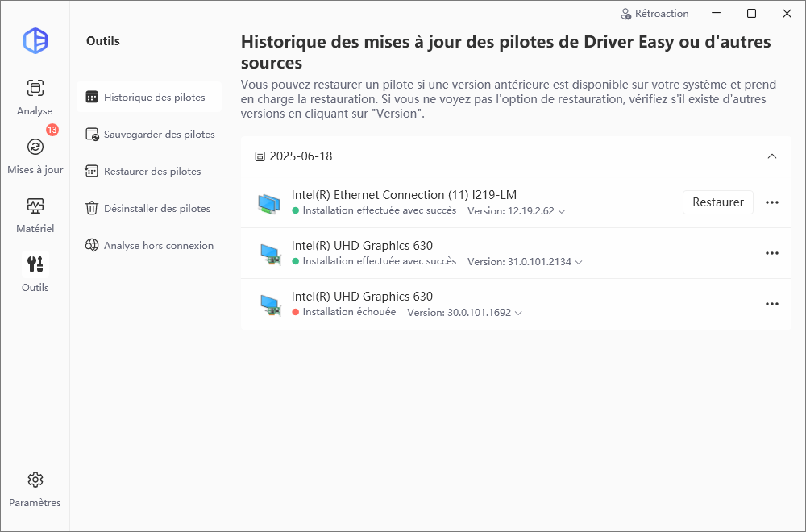The image size is (806, 532).
Task: Select Désinstaller des pilotes menu item
Action: [149, 208]
